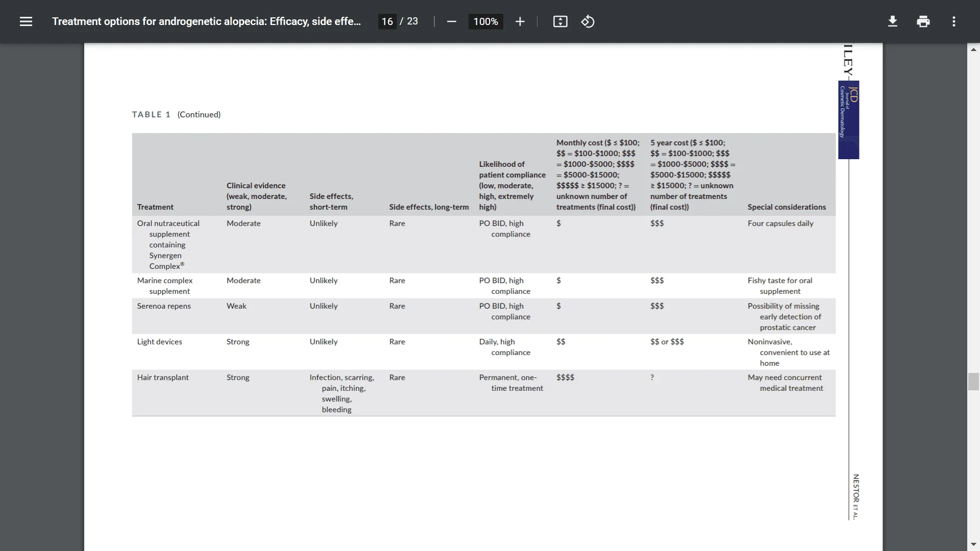The image size is (980, 551).
Task: Select the 'Hair transplant' cell
Action: pyautogui.click(x=163, y=377)
